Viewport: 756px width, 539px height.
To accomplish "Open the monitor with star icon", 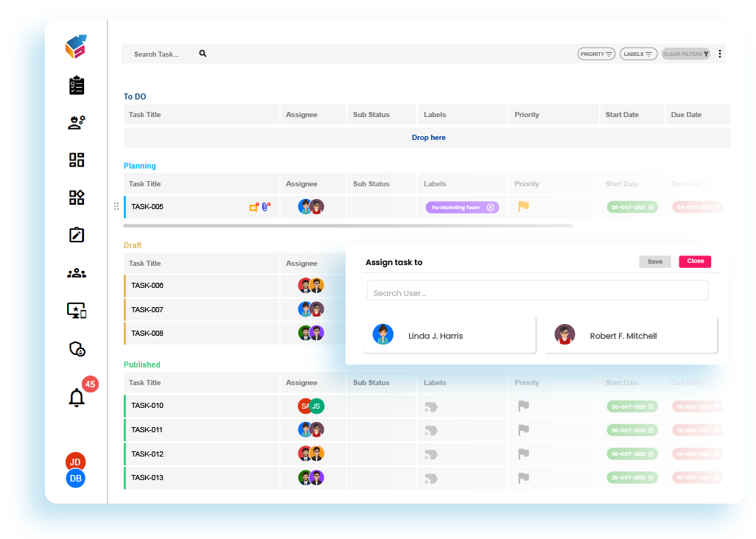I will pos(76,311).
